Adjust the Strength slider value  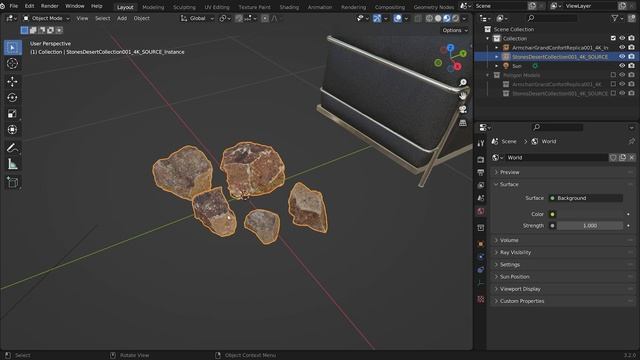[590, 226]
